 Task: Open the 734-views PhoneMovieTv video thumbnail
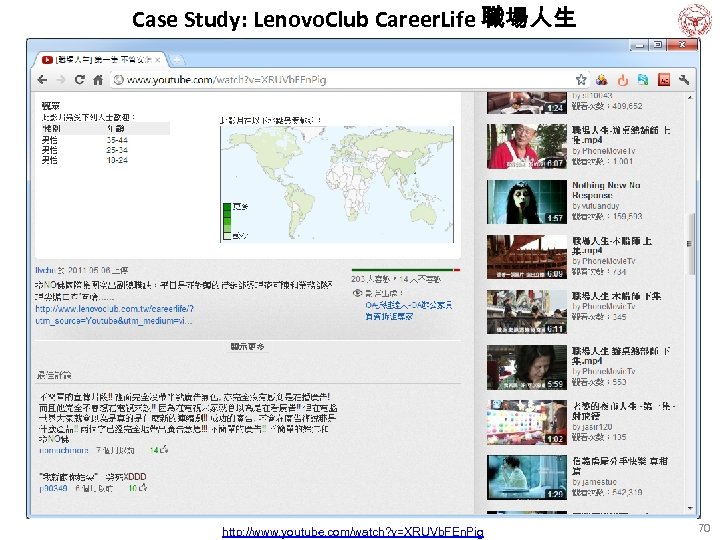[x=527, y=257]
